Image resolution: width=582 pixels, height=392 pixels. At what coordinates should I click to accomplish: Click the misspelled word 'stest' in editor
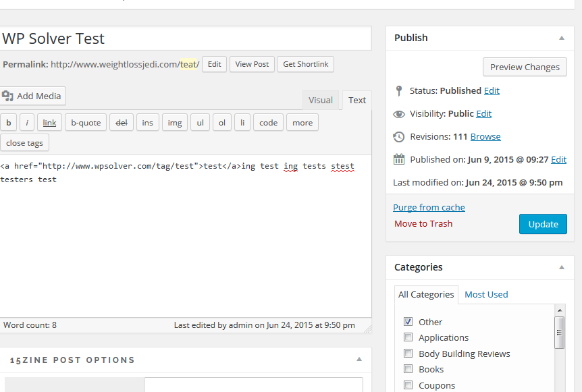point(342,166)
